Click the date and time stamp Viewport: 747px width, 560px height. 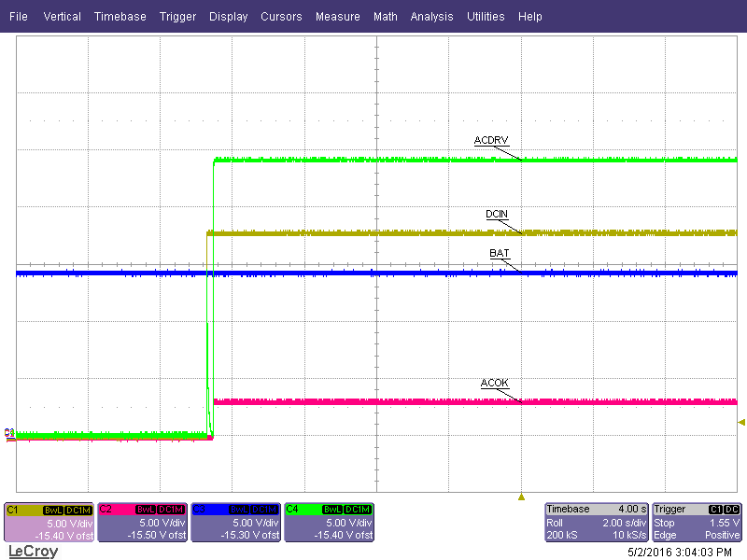[680, 553]
